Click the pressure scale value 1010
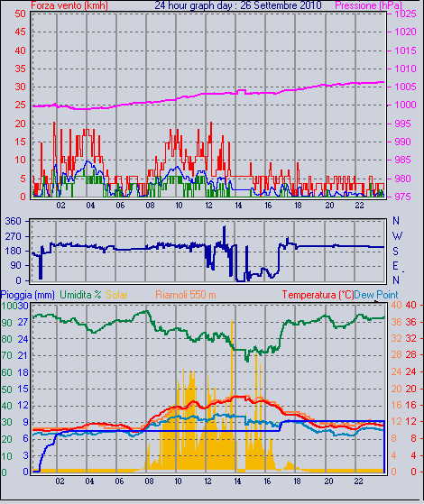Screen dimensions: 424x504 406,69
